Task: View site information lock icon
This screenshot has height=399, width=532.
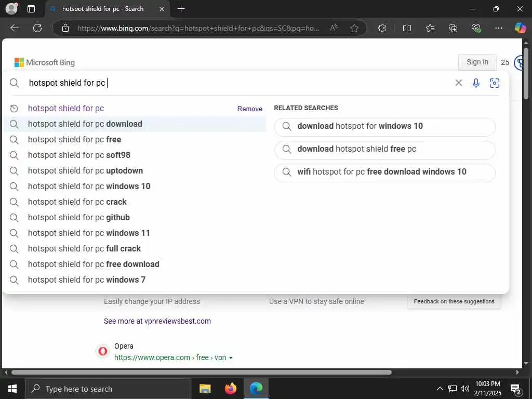Action: click(65, 28)
